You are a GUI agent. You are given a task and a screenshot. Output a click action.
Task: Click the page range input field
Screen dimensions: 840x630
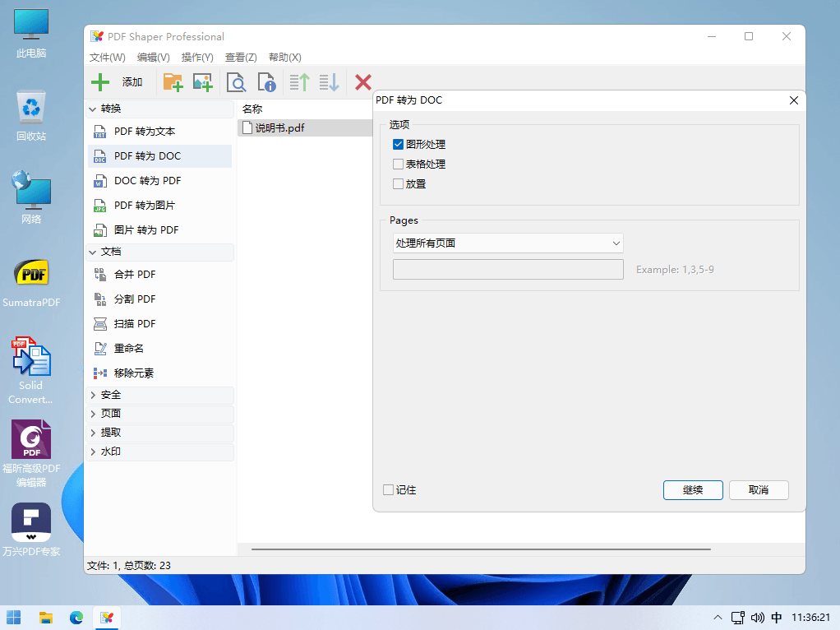[508, 269]
